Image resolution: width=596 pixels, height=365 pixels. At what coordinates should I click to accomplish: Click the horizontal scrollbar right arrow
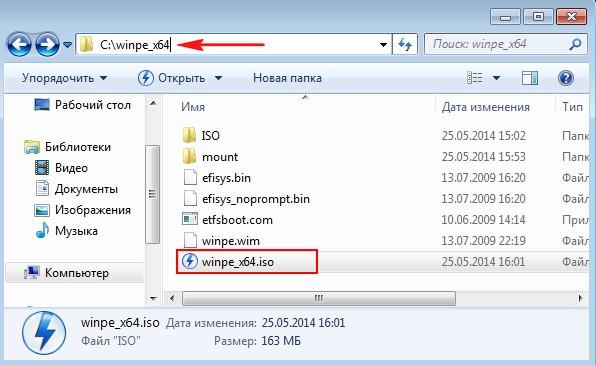(580, 298)
